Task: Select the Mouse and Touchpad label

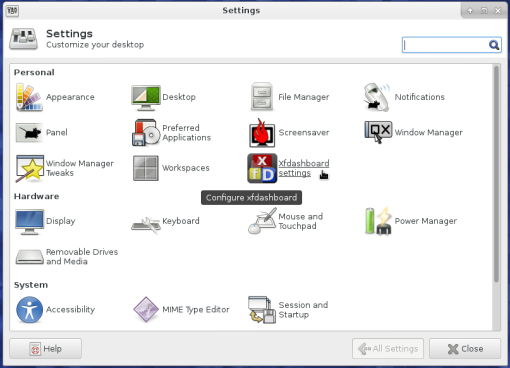Action: coord(301,221)
